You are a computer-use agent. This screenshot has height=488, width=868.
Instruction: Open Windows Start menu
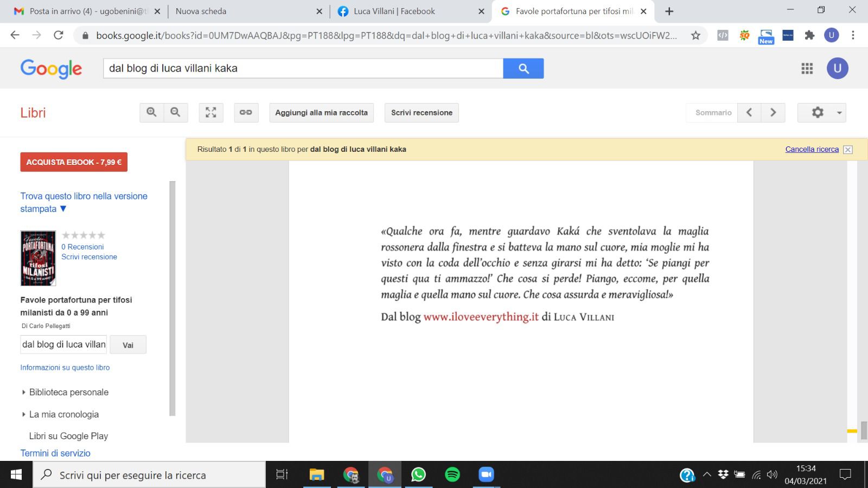(x=16, y=474)
